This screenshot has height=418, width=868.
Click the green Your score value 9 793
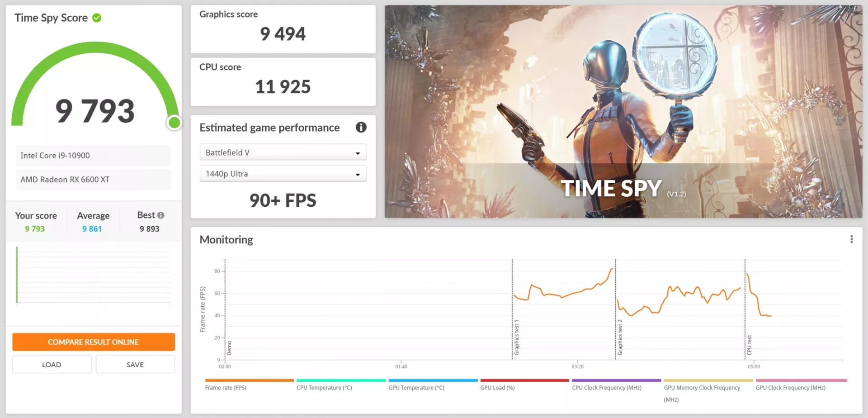[x=35, y=229]
